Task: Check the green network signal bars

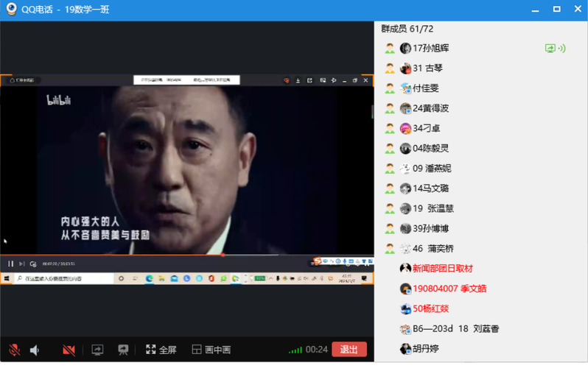Action: coord(295,350)
